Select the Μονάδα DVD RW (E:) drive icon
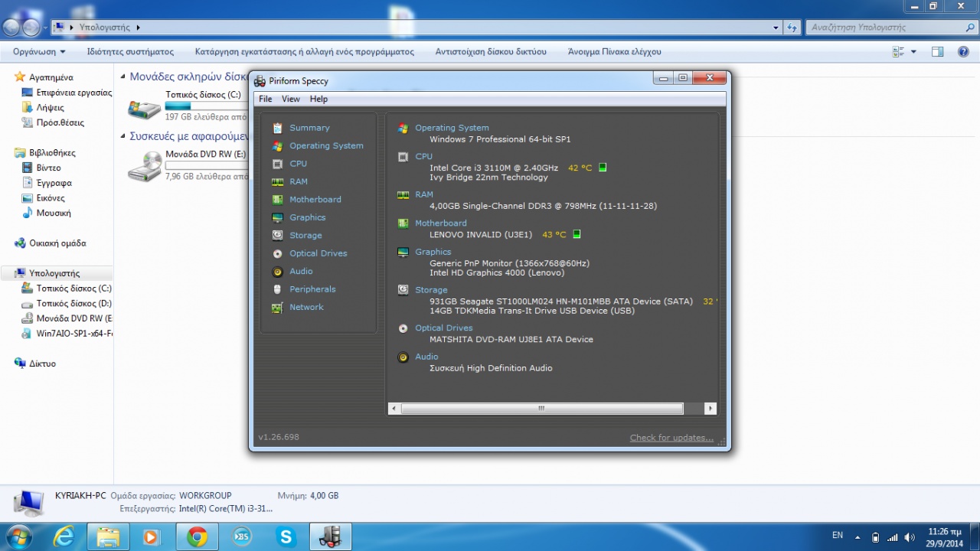Image resolution: width=980 pixels, height=551 pixels. click(x=144, y=166)
